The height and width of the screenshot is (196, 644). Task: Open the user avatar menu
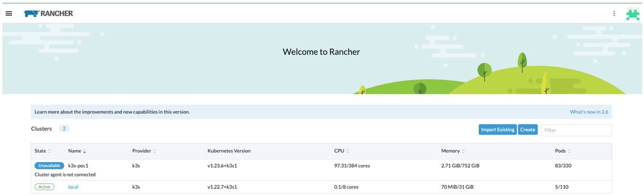click(x=632, y=14)
